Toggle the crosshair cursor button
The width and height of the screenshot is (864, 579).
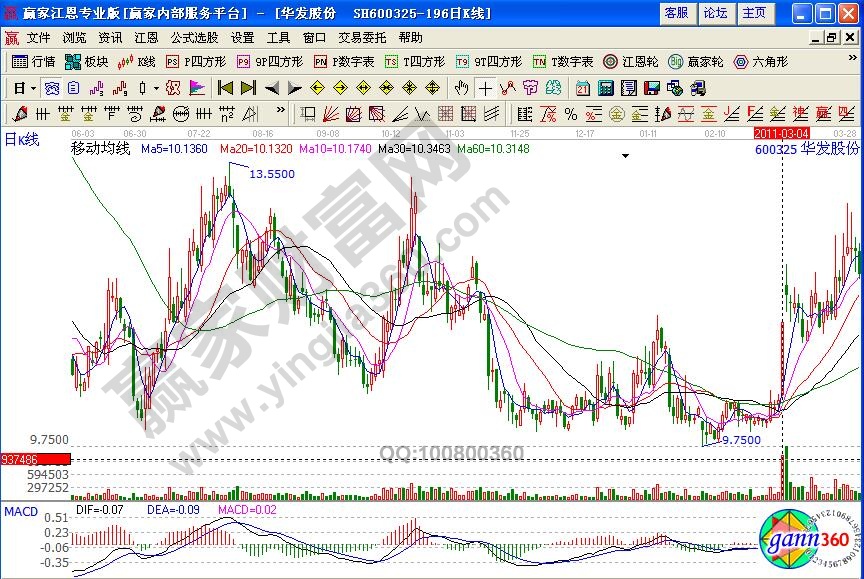485,88
